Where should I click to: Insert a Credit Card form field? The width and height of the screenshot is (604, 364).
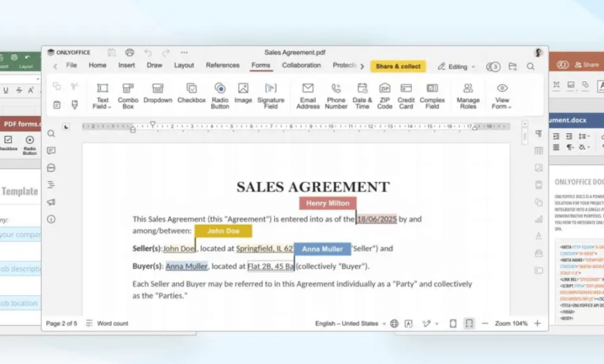pos(406,94)
